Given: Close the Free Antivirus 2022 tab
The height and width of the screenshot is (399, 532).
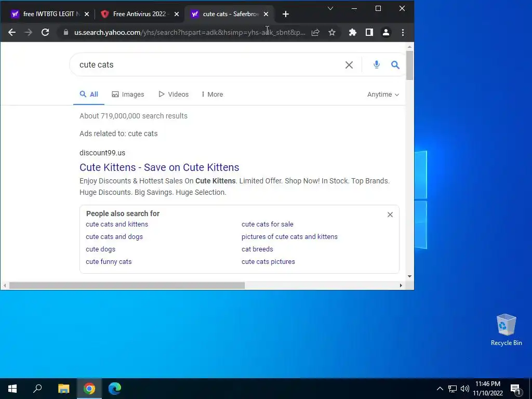Looking at the screenshot, I should coord(177,14).
